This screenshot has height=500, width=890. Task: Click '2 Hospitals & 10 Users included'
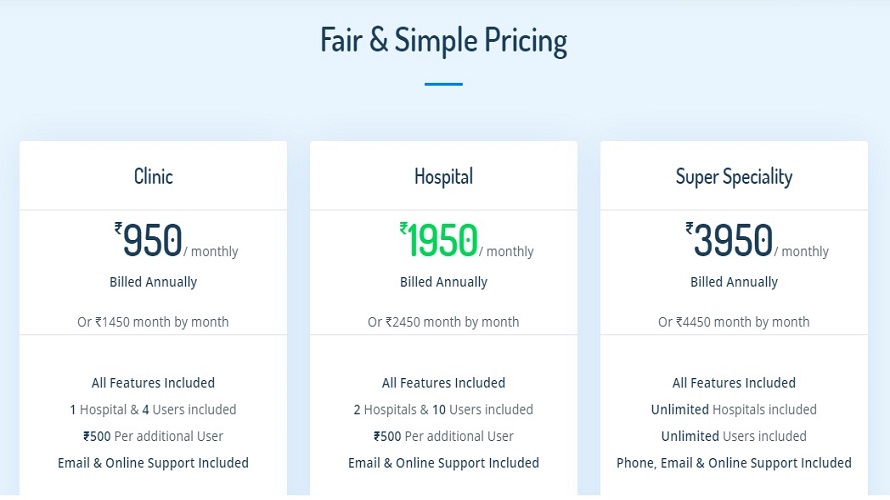click(x=444, y=409)
